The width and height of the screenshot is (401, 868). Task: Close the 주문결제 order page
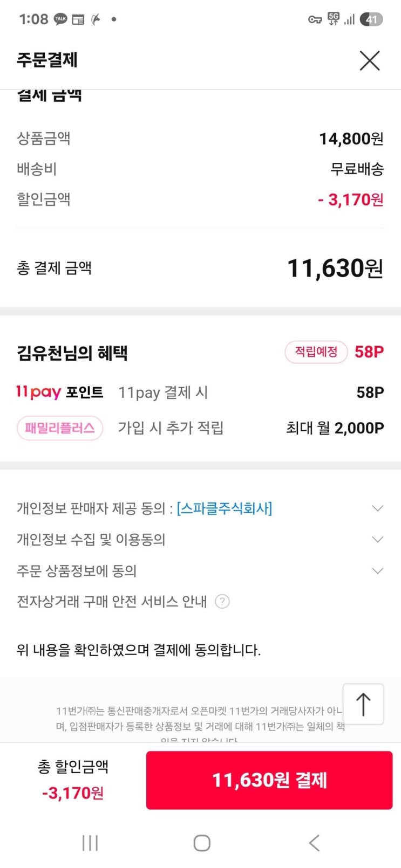click(370, 60)
